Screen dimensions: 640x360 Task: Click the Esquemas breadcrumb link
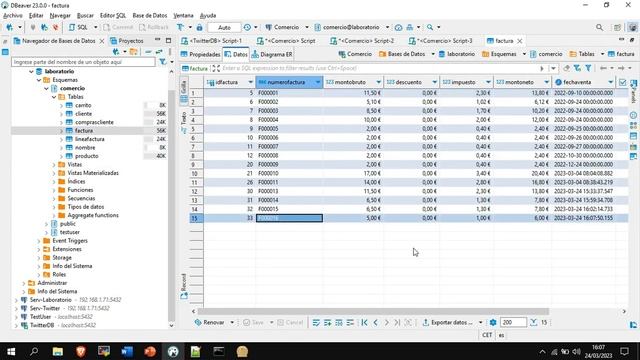(499, 54)
